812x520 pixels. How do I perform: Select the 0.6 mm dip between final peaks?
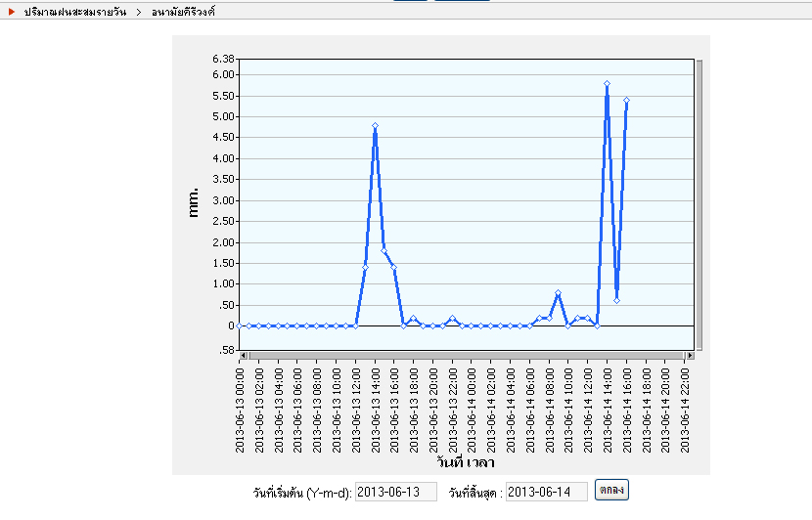(x=616, y=300)
